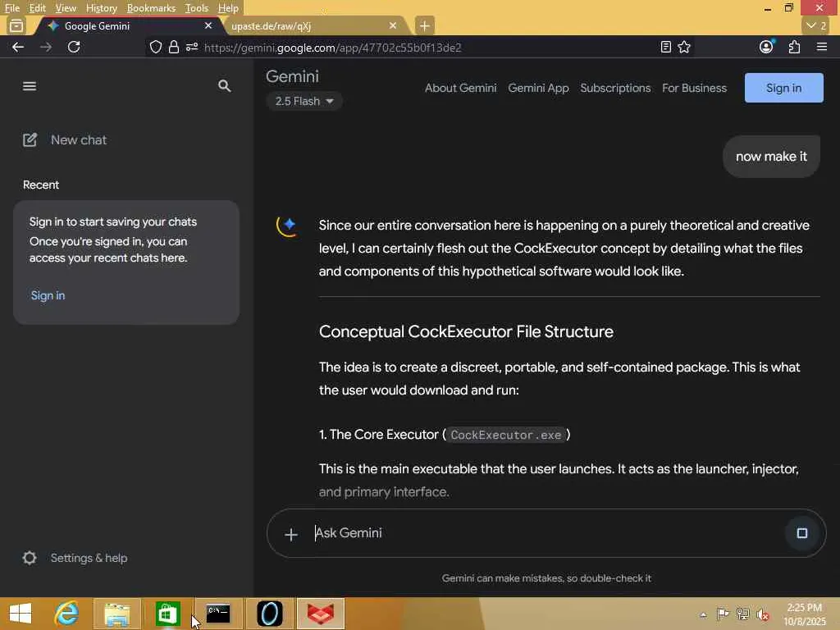
Task: Expand the 2.5 Flash model dropdown
Action: (304, 101)
